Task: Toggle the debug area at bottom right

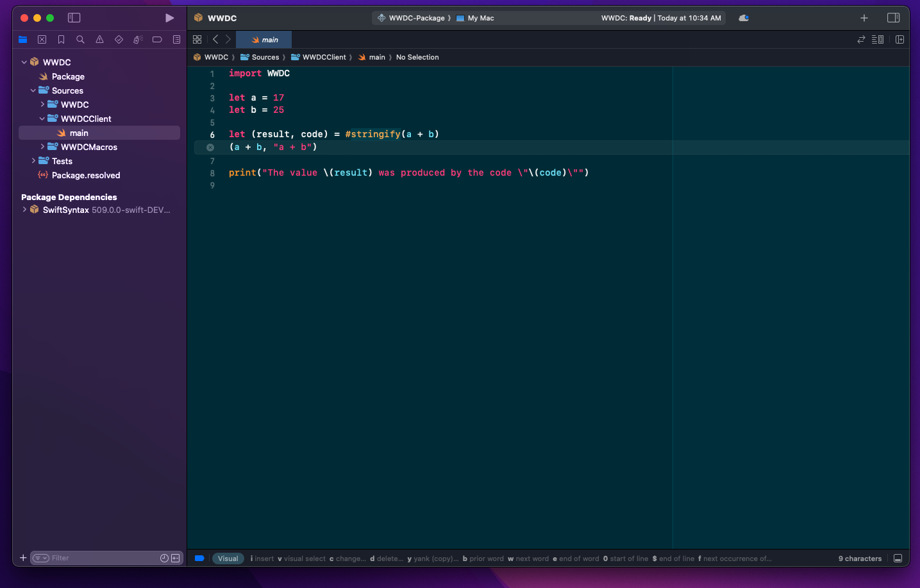Action: (898, 559)
